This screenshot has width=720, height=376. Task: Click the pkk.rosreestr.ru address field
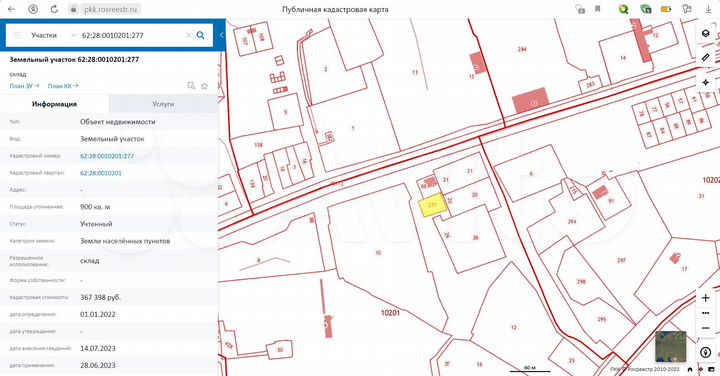pyautogui.click(x=110, y=9)
